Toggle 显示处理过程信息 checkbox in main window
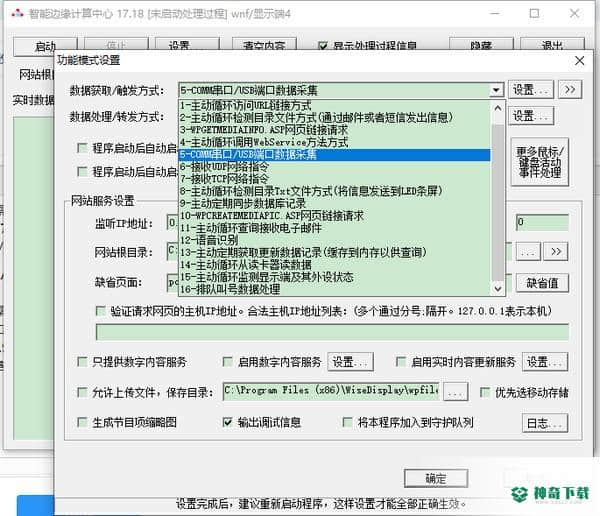 coord(323,46)
